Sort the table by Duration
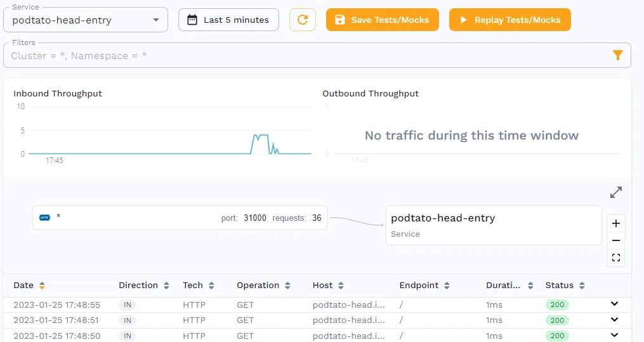This screenshot has height=342, width=644. coord(530,286)
